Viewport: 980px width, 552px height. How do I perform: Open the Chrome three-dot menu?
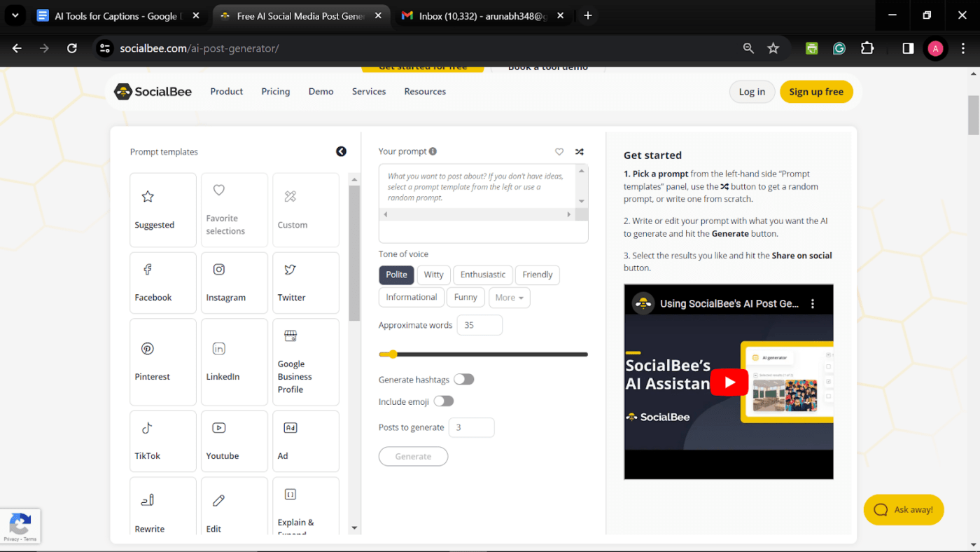coord(963,48)
